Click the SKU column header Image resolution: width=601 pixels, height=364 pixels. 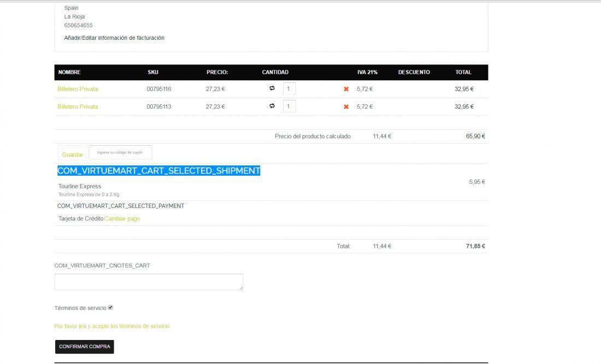(153, 72)
